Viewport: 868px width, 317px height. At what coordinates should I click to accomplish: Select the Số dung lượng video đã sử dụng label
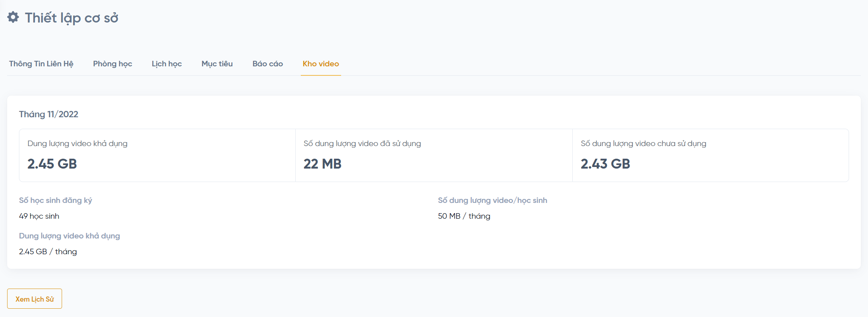coord(362,144)
